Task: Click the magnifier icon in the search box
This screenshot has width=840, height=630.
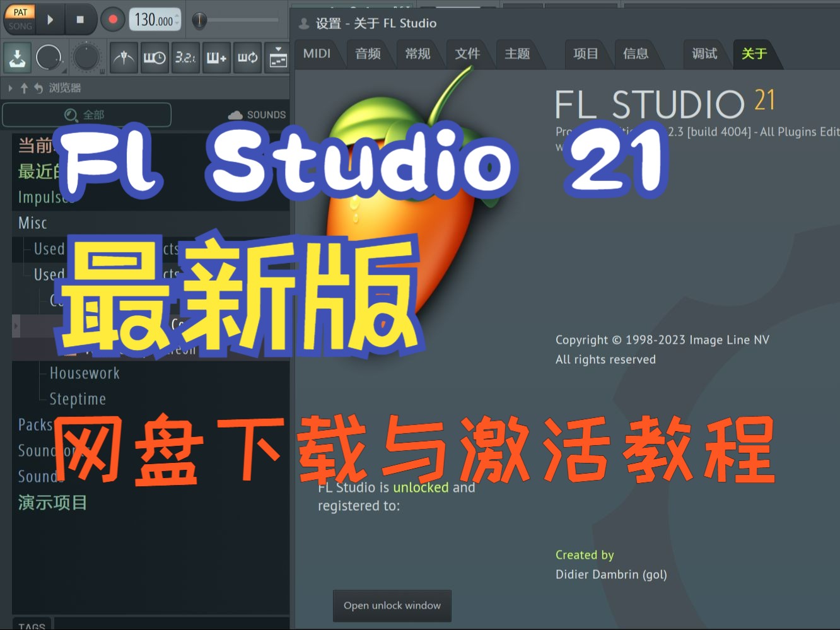Action: (71, 115)
